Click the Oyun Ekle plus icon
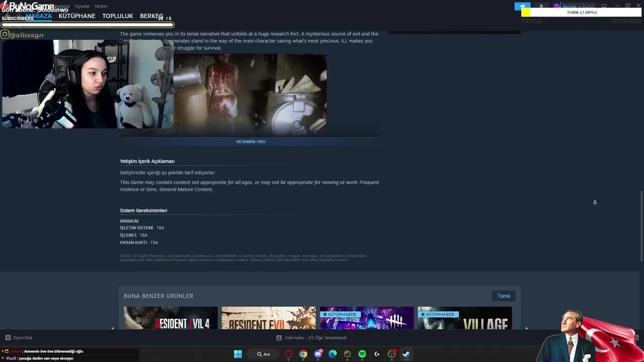This screenshot has height=362, width=644. click(8, 338)
